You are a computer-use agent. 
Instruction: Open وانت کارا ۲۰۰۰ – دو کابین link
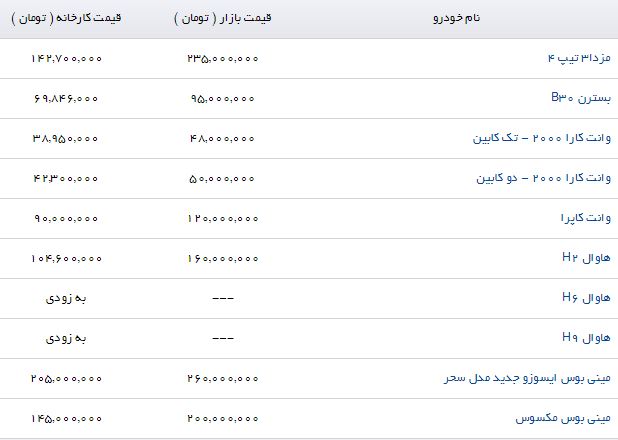point(544,178)
